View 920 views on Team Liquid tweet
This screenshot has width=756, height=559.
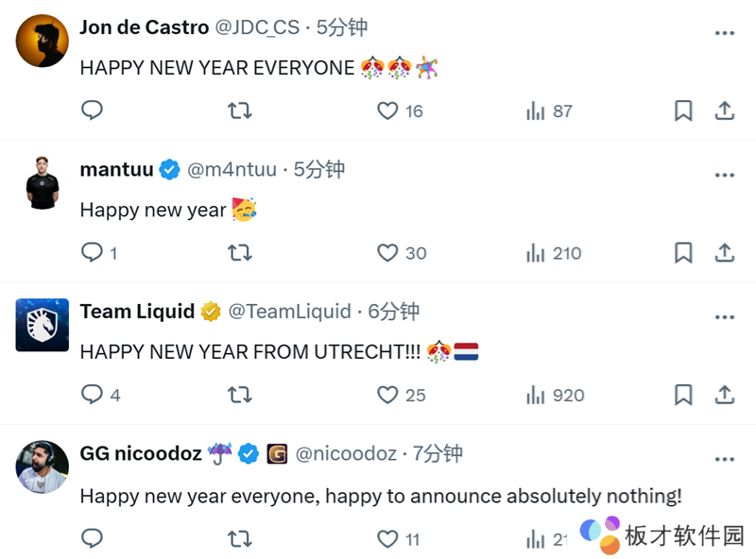coord(555,395)
